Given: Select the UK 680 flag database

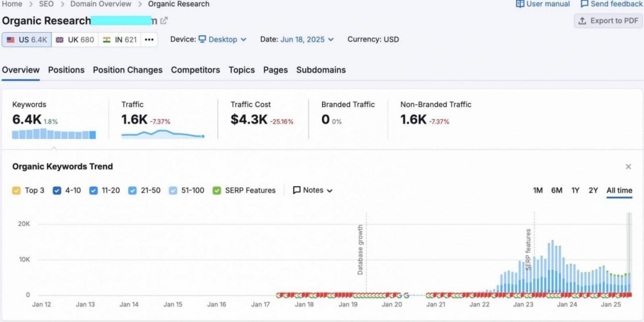Looking at the screenshot, I should coord(75,39).
